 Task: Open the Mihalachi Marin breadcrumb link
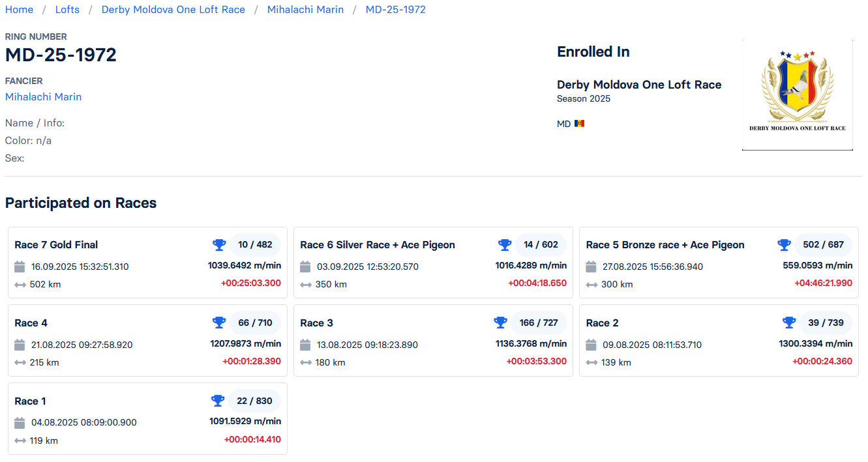(x=305, y=10)
